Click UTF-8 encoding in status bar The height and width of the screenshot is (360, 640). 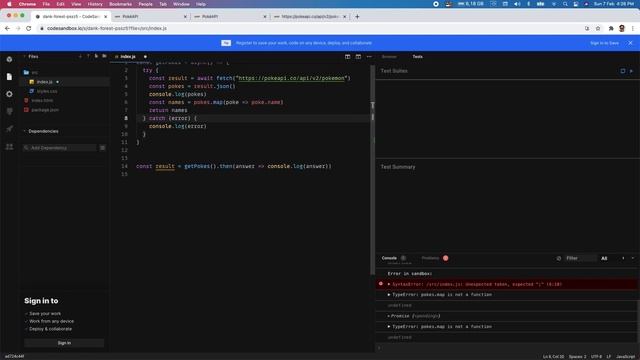click(596, 357)
